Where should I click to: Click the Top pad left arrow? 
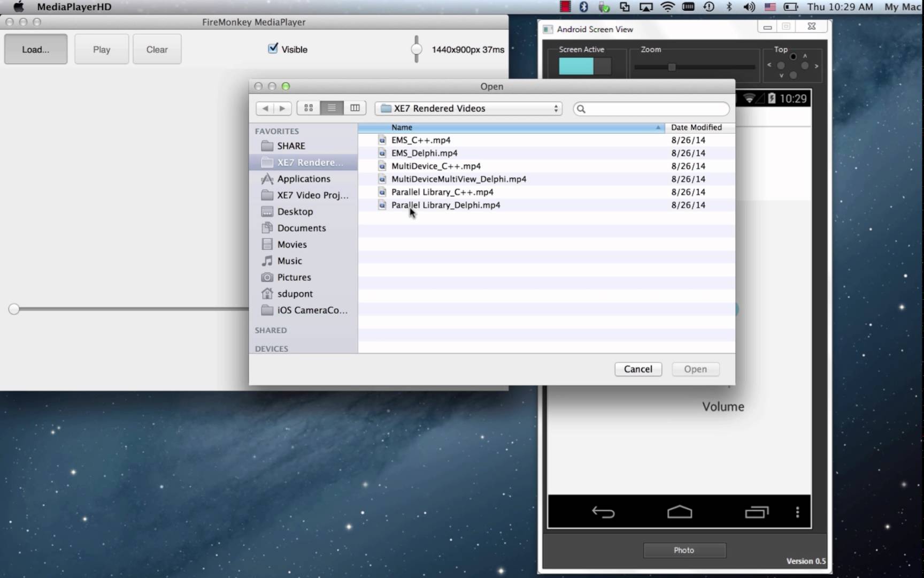pos(769,65)
